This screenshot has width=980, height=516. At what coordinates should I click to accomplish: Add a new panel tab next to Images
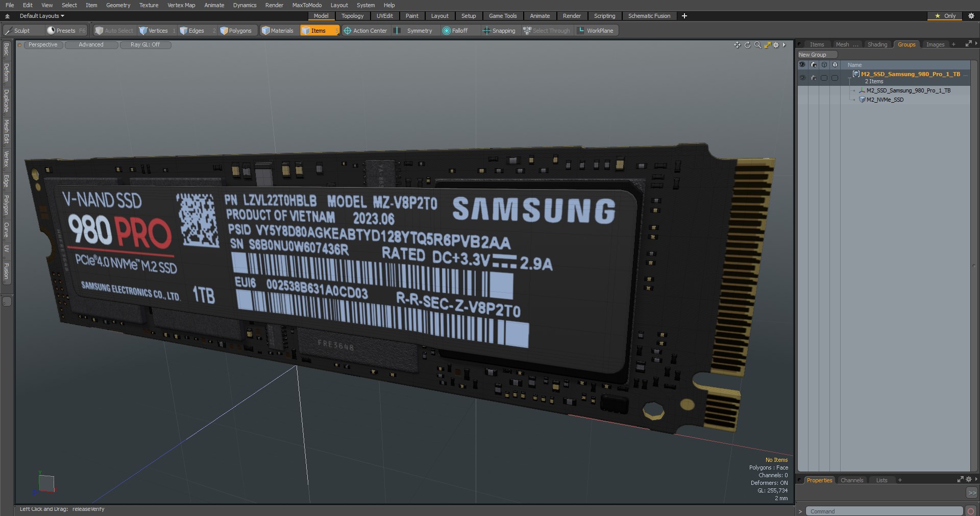coord(953,44)
